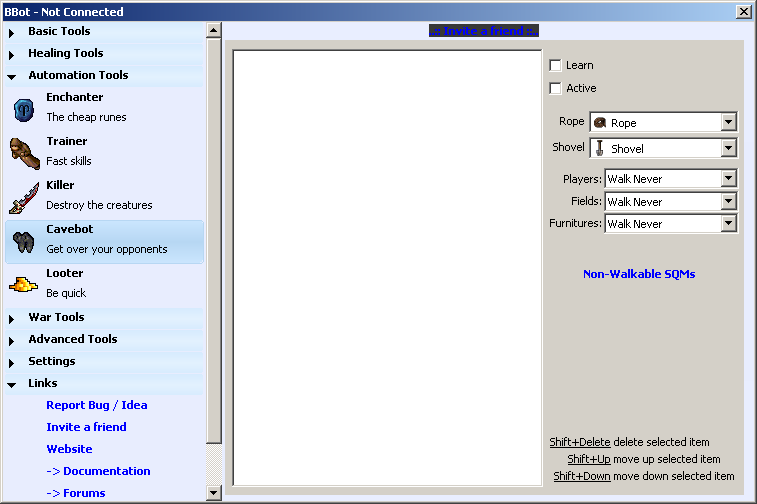The image size is (757, 504).
Task: Open the Rope dropdown list
Action: [728, 122]
